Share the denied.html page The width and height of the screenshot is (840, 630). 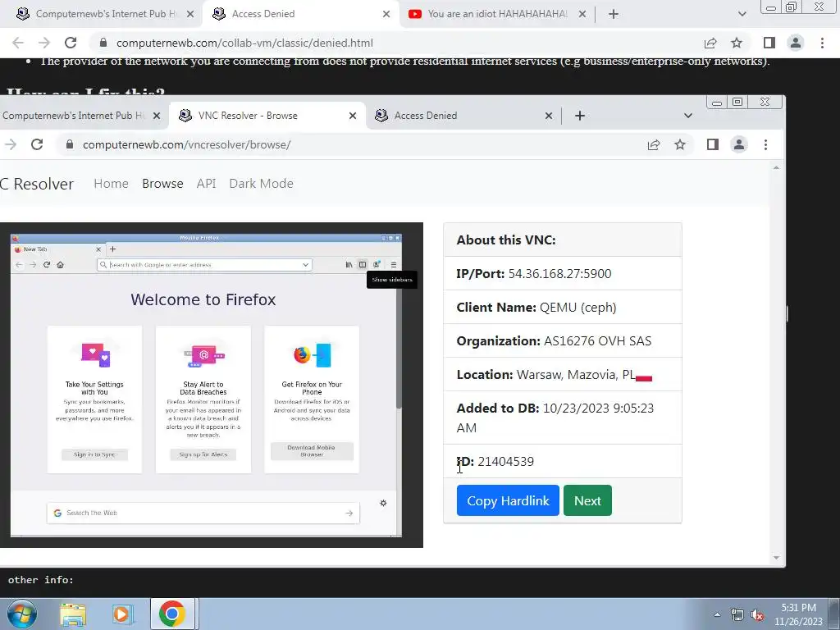[710, 43]
